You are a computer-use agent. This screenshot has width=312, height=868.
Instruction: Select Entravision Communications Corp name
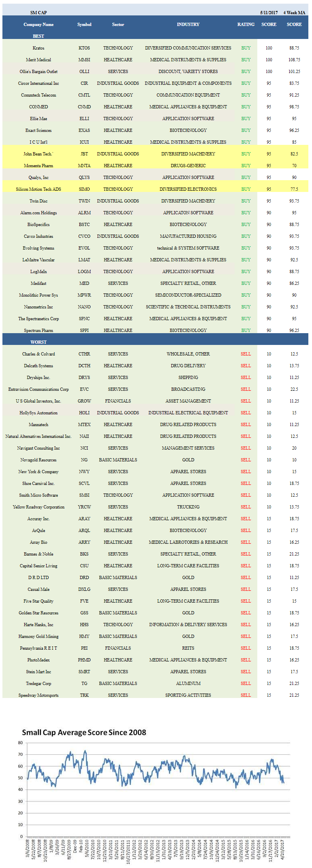pyautogui.click(x=38, y=389)
